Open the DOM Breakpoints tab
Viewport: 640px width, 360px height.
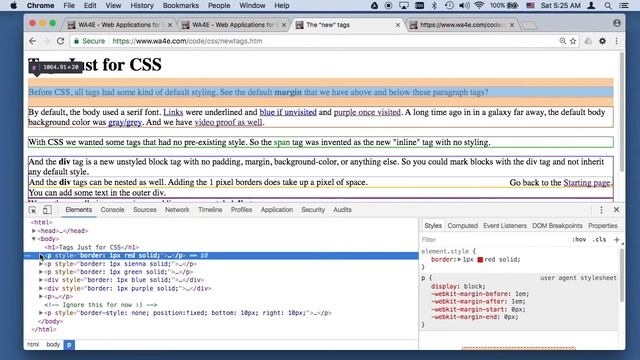557,226
